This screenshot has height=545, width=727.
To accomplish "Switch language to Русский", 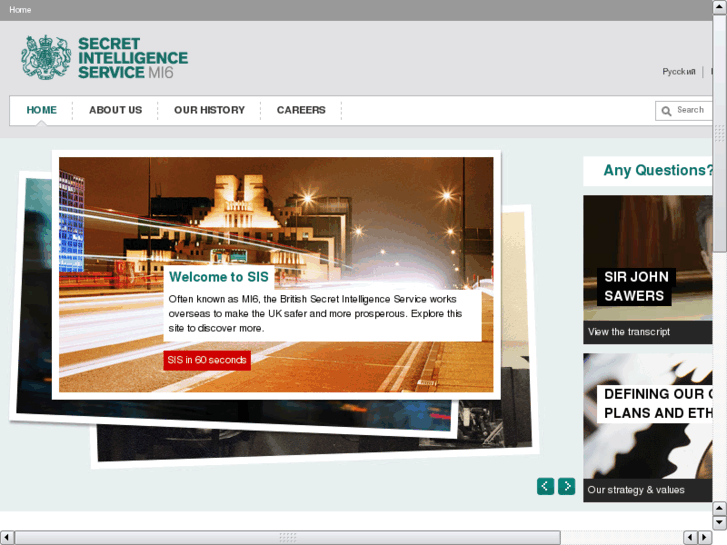I will coord(679,71).
